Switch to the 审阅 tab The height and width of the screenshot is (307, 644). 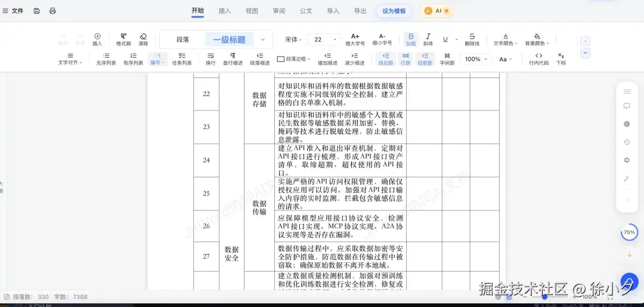(279, 11)
